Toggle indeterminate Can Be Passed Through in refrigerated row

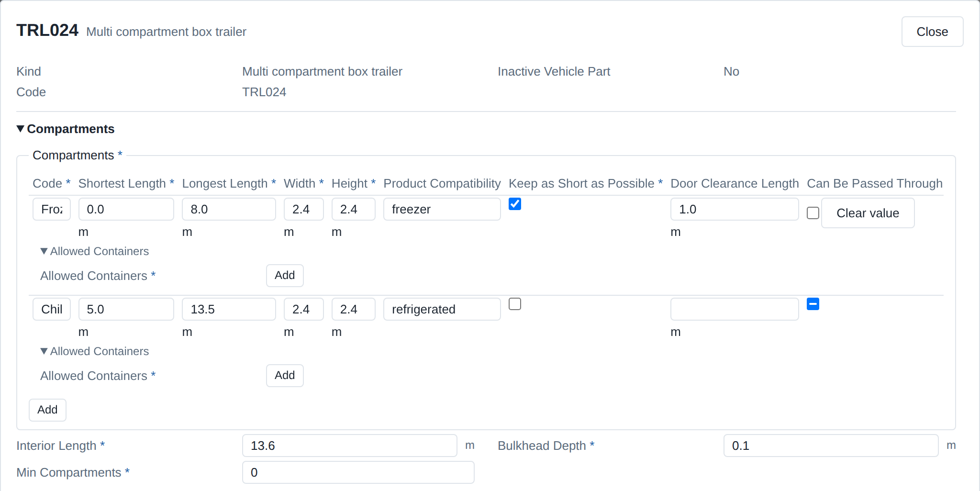tap(813, 304)
